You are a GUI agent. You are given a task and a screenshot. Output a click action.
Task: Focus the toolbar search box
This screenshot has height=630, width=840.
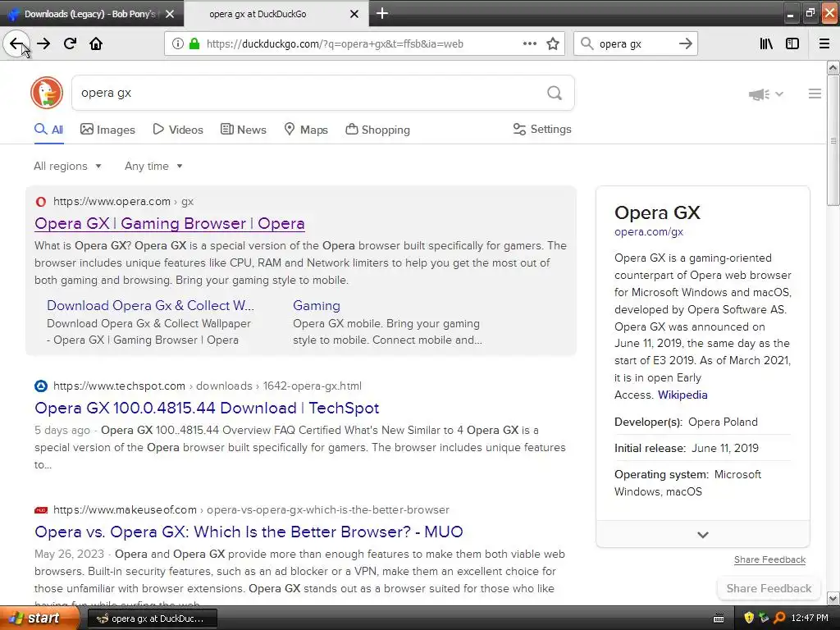point(636,44)
